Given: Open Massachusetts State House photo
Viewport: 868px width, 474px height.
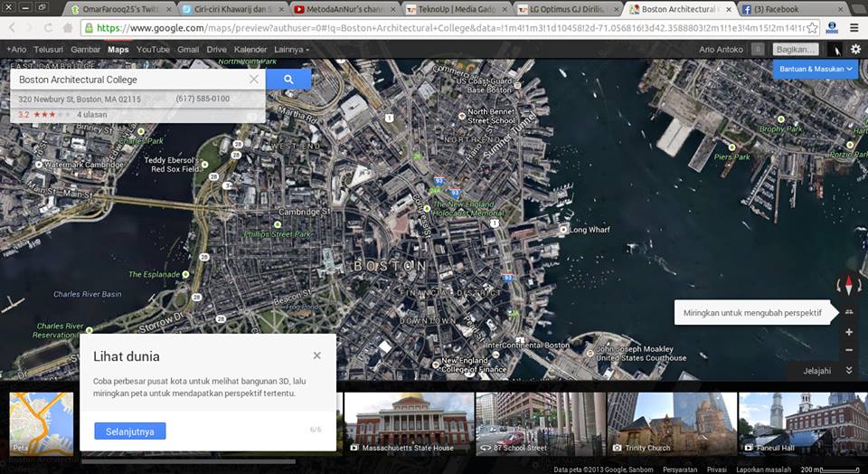Looking at the screenshot, I should tap(409, 423).
